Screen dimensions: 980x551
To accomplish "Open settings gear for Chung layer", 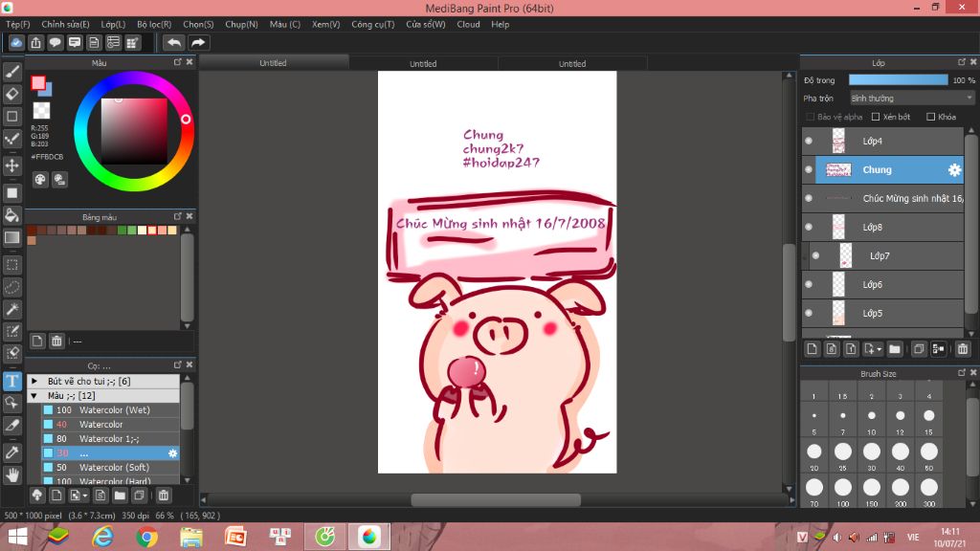I will [x=954, y=170].
